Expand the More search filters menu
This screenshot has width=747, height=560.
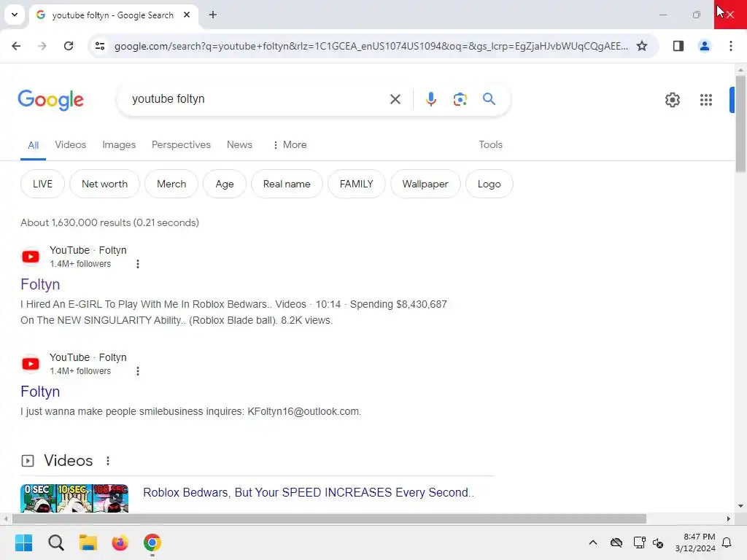pyautogui.click(x=289, y=145)
